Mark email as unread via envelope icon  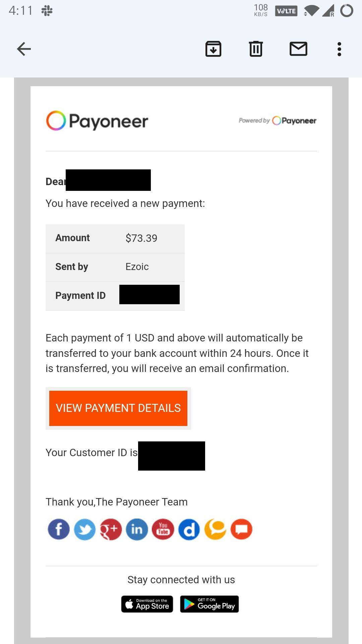(x=298, y=49)
